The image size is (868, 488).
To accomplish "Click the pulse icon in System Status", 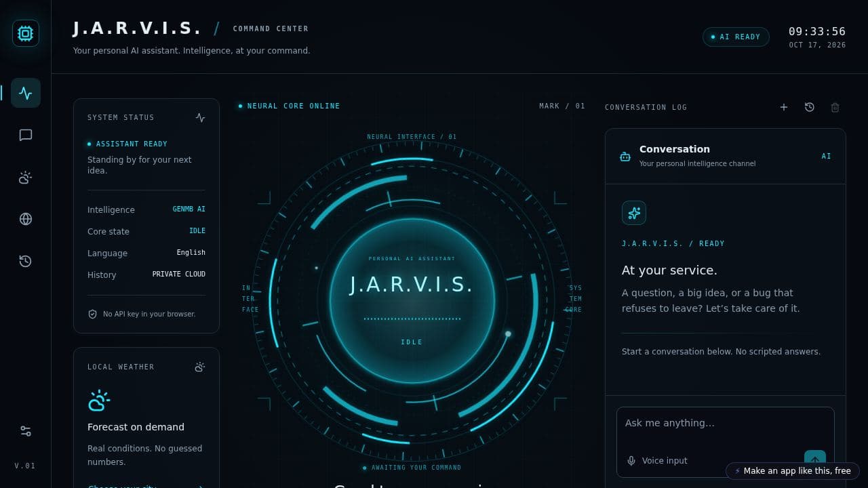I will click(x=200, y=117).
